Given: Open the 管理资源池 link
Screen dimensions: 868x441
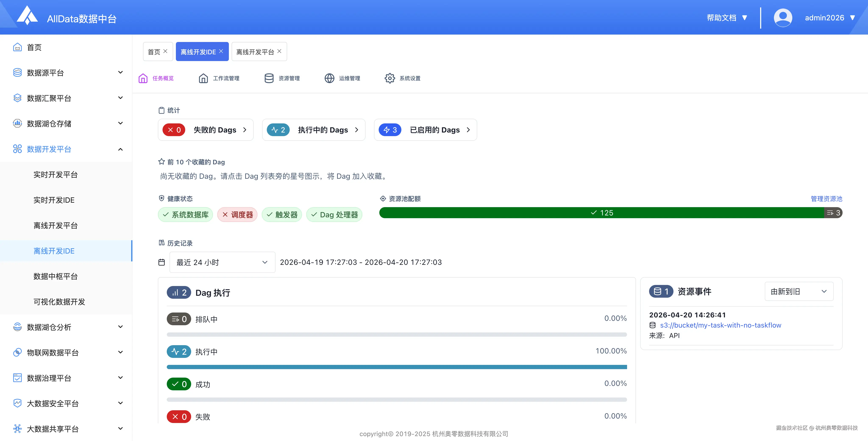Looking at the screenshot, I should click(x=826, y=199).
